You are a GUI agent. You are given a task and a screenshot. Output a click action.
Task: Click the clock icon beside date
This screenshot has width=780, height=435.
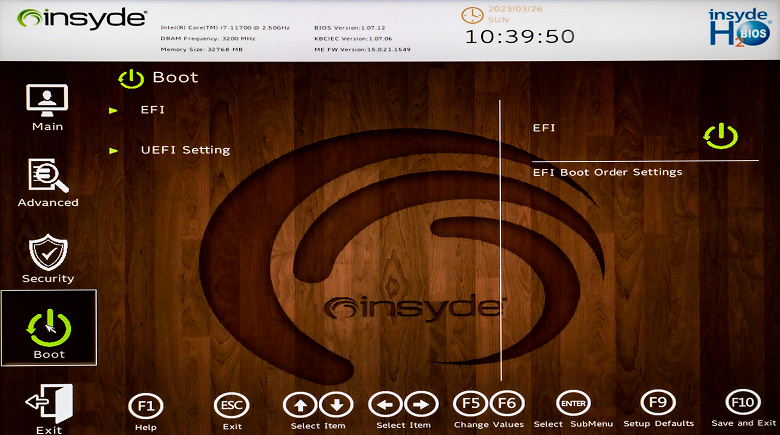(x=472, y=15)
